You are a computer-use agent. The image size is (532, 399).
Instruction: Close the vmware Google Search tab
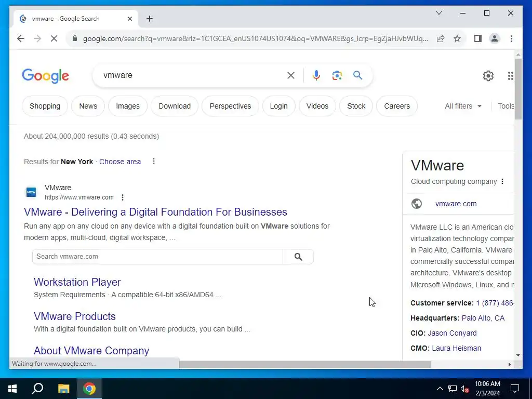coord(129,19)
